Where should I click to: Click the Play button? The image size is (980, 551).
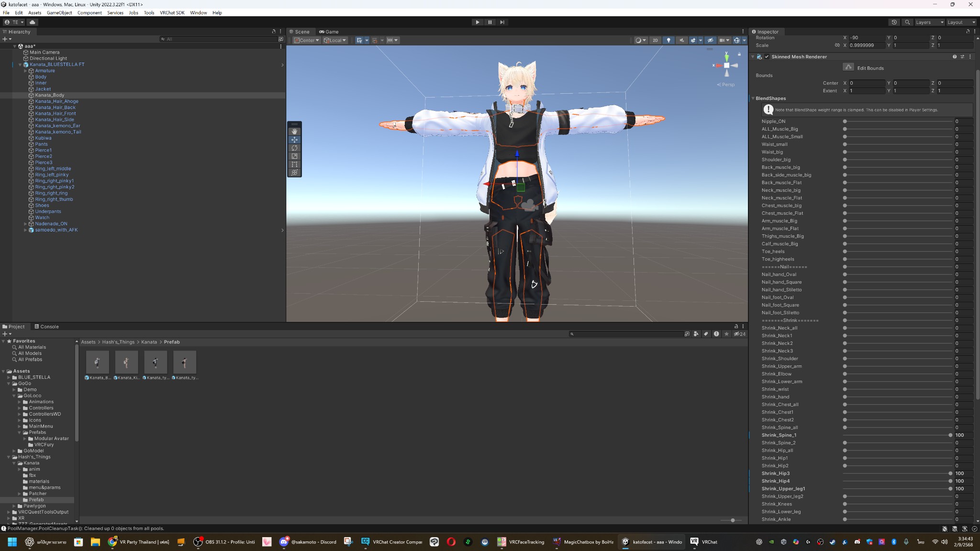[477, 22]
